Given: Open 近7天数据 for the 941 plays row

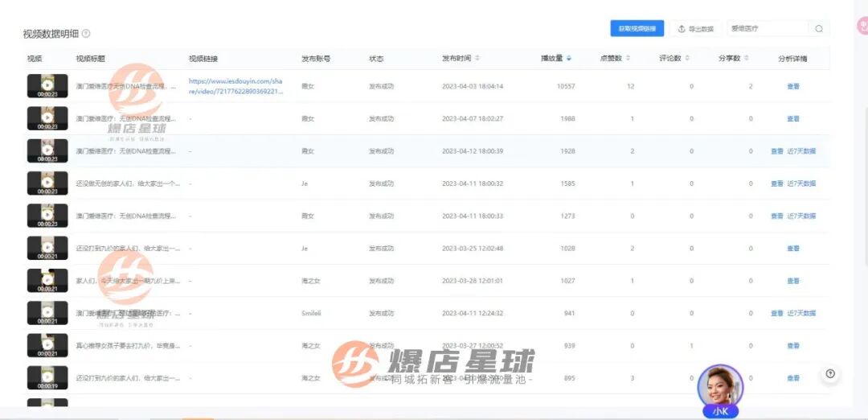Looking at the screenshot, I should tap(801, 314).
